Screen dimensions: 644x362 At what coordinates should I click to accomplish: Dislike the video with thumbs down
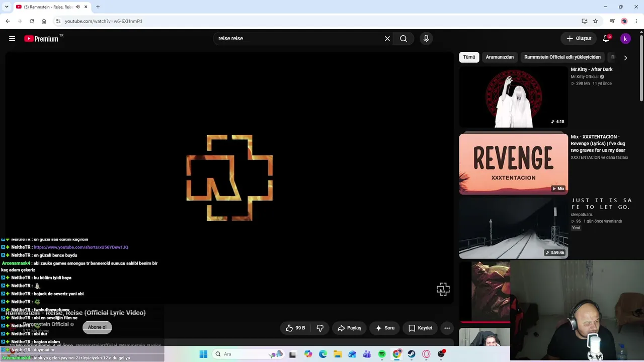[320, 328]
